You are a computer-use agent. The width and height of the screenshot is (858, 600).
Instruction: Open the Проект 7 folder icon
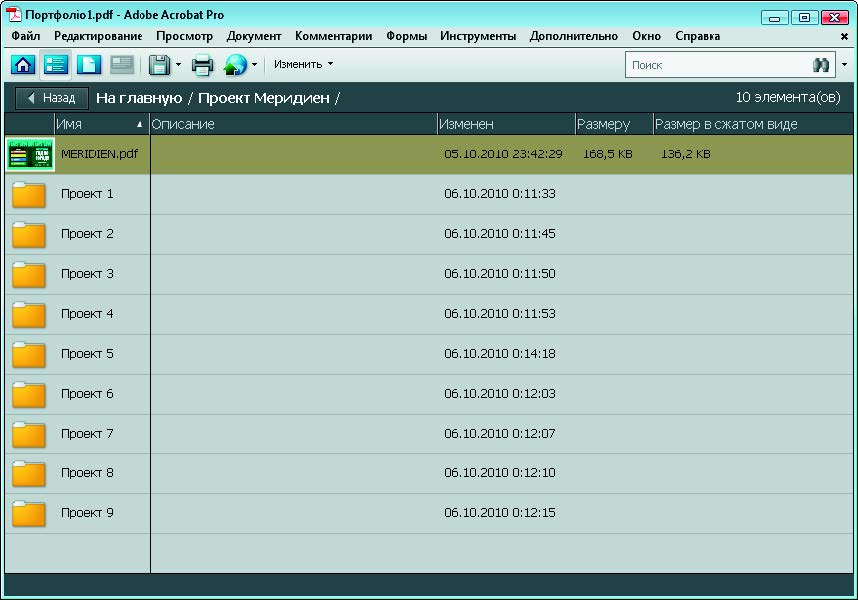click(28, 434)
